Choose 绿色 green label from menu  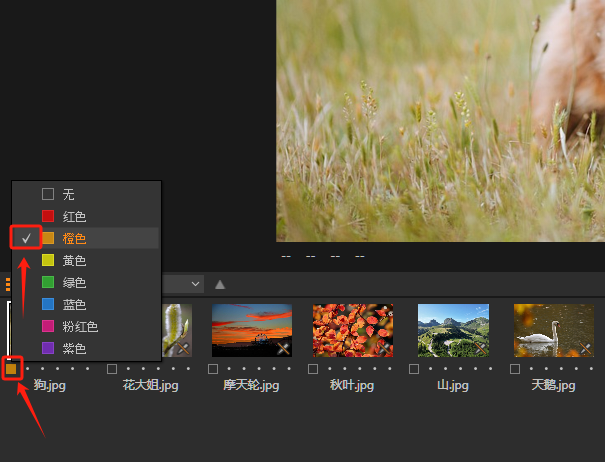coord(86,283)
